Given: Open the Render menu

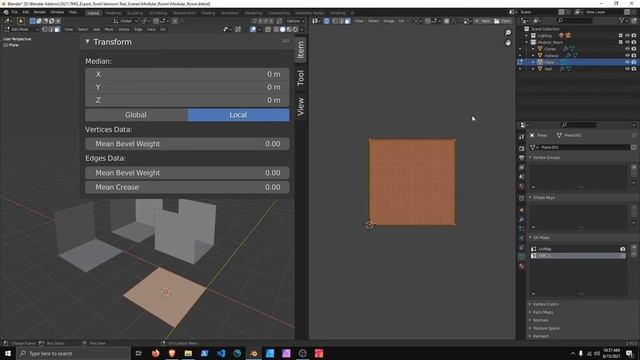Looking at the screenshot, I should 40,12.
